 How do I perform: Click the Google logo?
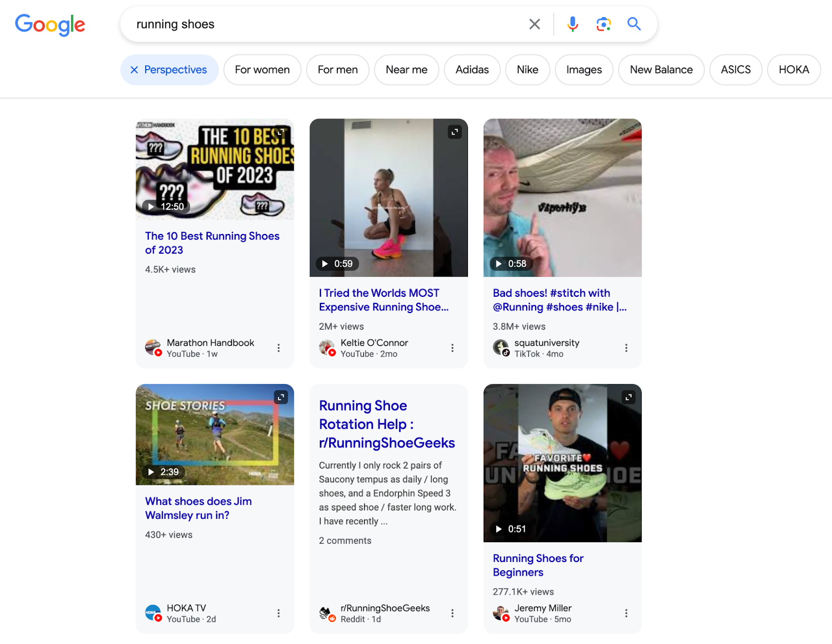coord(50,24)
